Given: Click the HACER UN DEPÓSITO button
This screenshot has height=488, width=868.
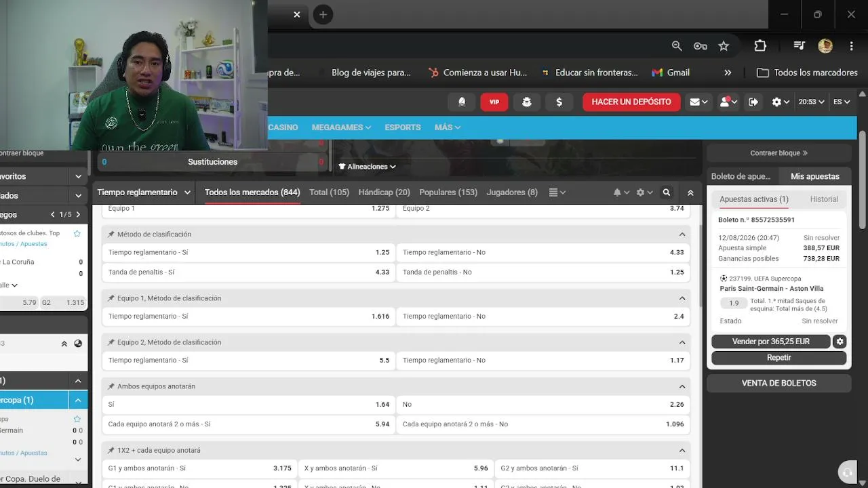Looking at the screenshot, I should (x=631, y=102).
